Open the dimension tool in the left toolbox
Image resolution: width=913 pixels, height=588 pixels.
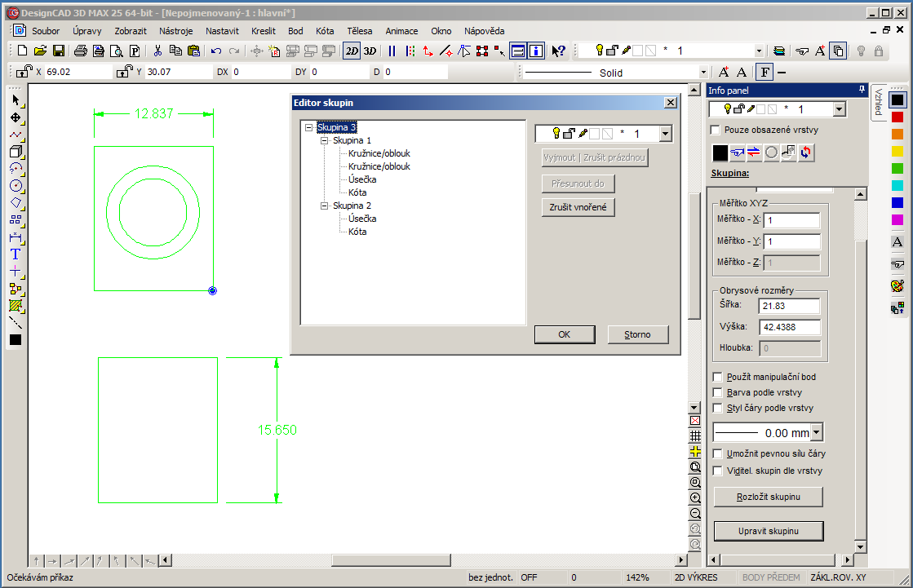coord(16,237)
